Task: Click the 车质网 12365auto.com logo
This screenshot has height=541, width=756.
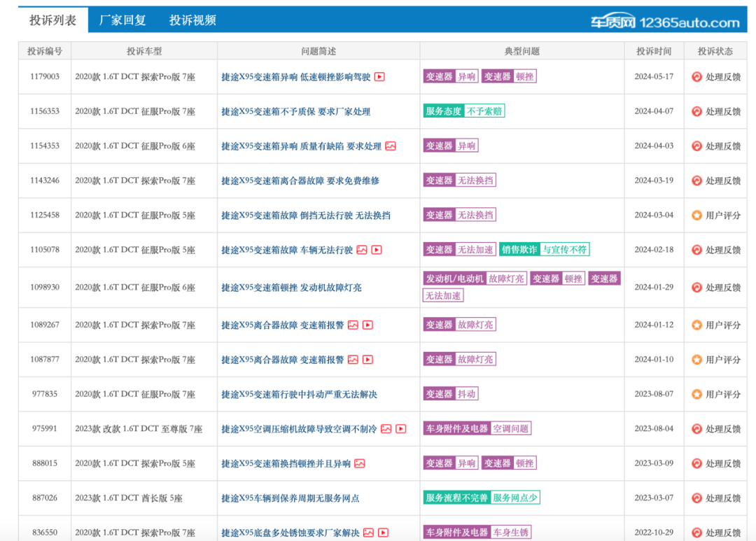Action: [666, 22]
